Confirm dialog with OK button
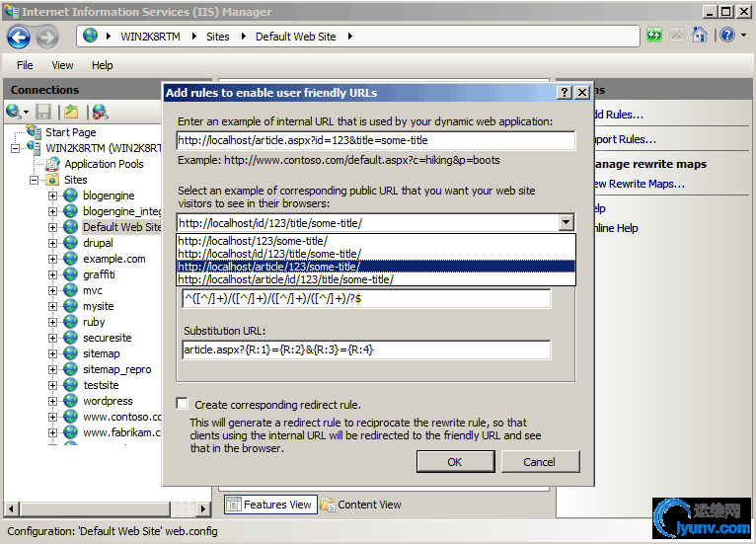 click(x=455, y=462)
